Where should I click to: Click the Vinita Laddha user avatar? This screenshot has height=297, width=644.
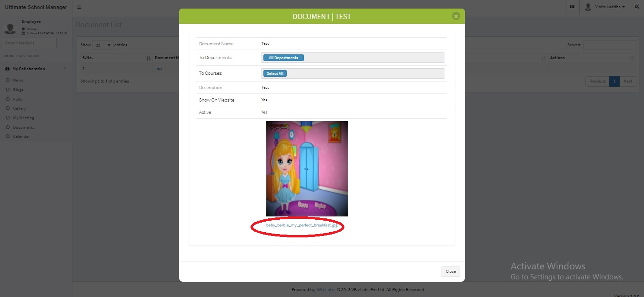tap(588, 7)
